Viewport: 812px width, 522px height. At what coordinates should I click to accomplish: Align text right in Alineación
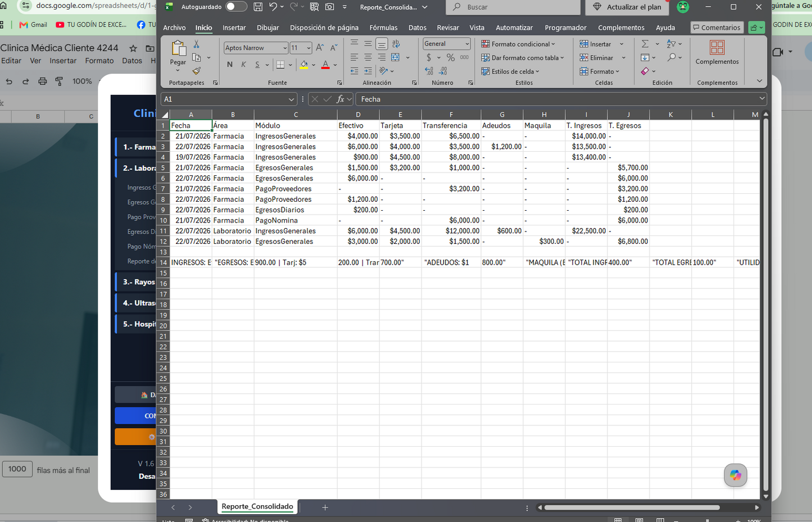click(x=382, y=57)
